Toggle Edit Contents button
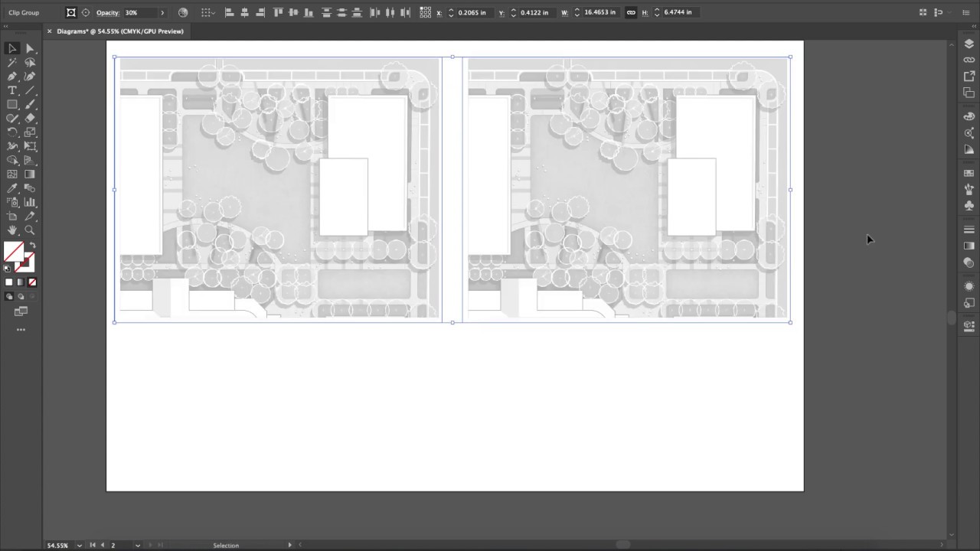This screenshot has width=980, height=551. click(x=85, y=12)
